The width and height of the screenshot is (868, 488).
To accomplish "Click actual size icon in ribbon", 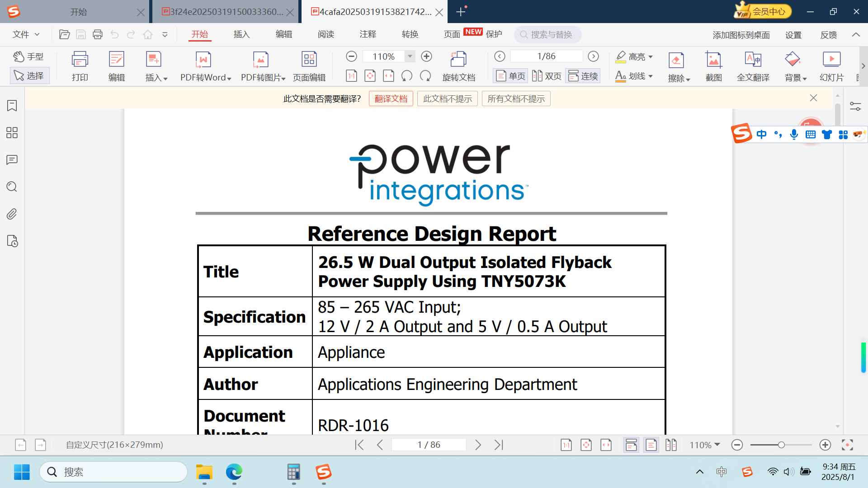I will tap(351, 76).
